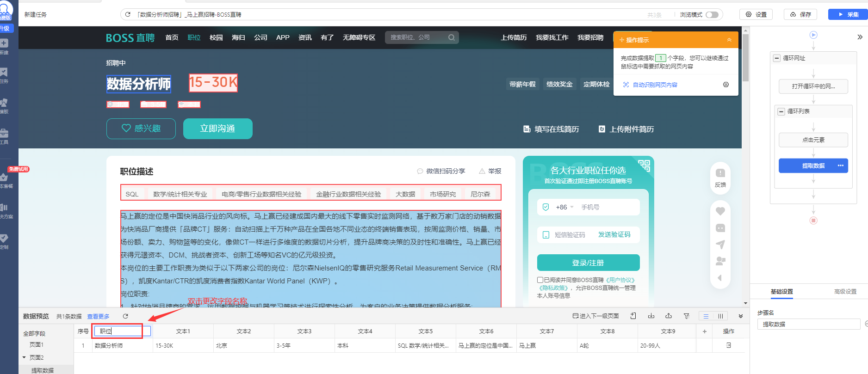Toggle the 浏览模式 switch
The height and width of the screenshot is (374, 868).
point(712,15)
